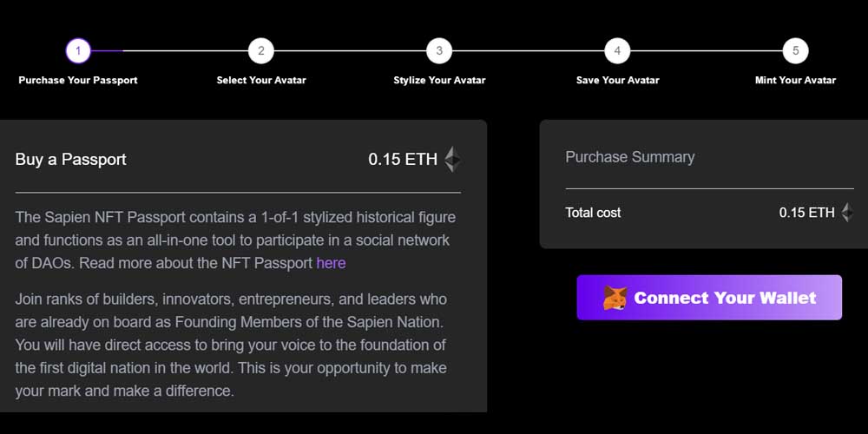The image size is (868, 434).
Task: Connect Your Wallet button
Action: pyautogui.click(x=709, y=298)
